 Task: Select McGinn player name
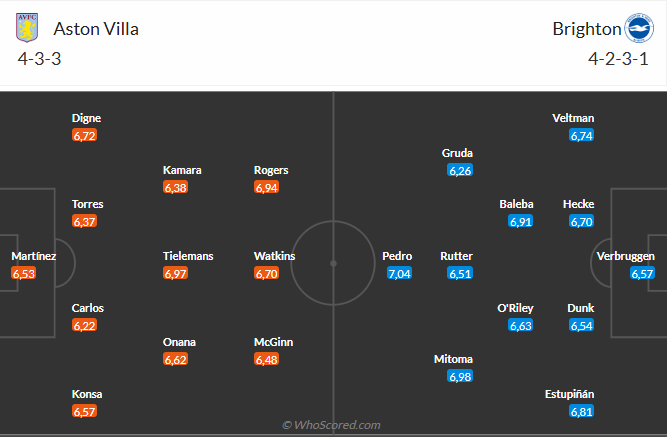274,342
